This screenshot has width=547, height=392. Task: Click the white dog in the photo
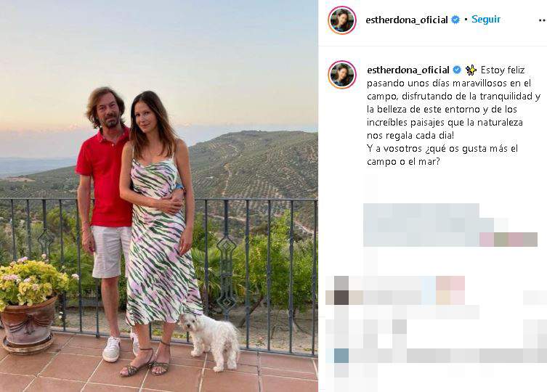tap(211, 339)
